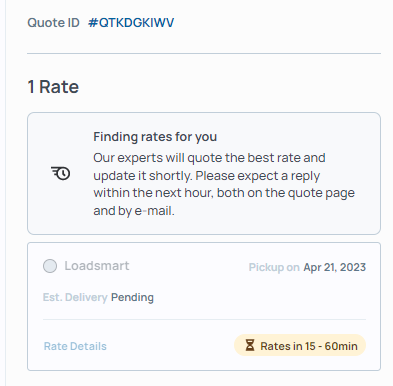Click the Pending delivery text
Screen dimensions: 393x386
(x=132, y=297)
